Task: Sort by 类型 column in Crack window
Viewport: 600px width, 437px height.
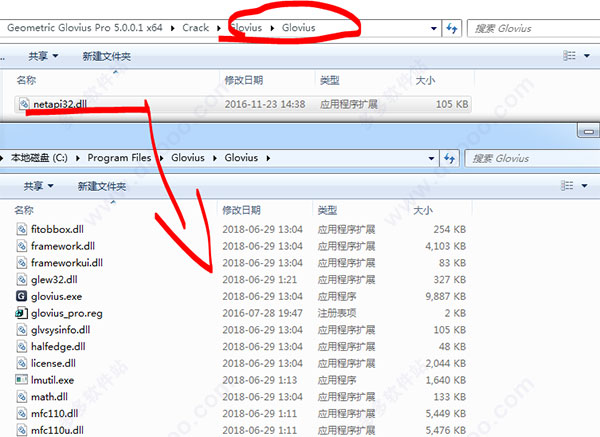Action: point(330,80)
